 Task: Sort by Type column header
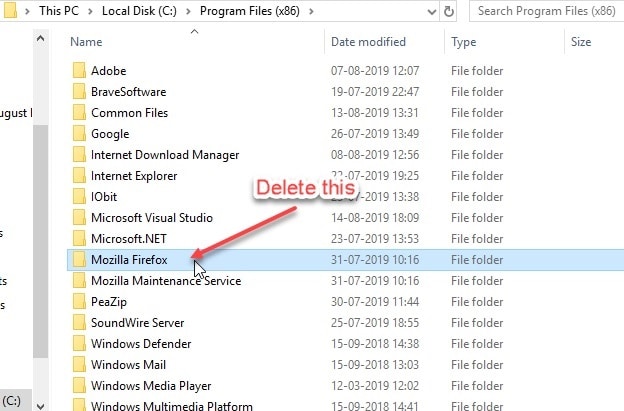click(463, 42)
